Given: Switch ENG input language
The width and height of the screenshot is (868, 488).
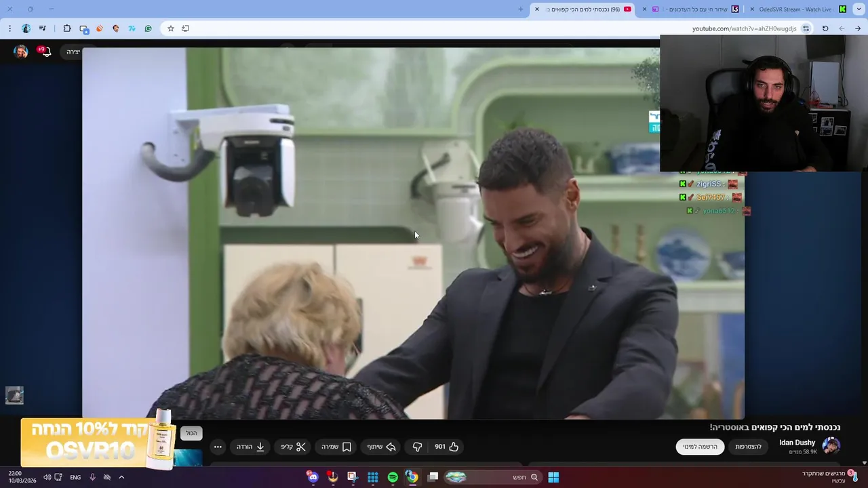Looking at the screenshot, I should click(75, 477).
